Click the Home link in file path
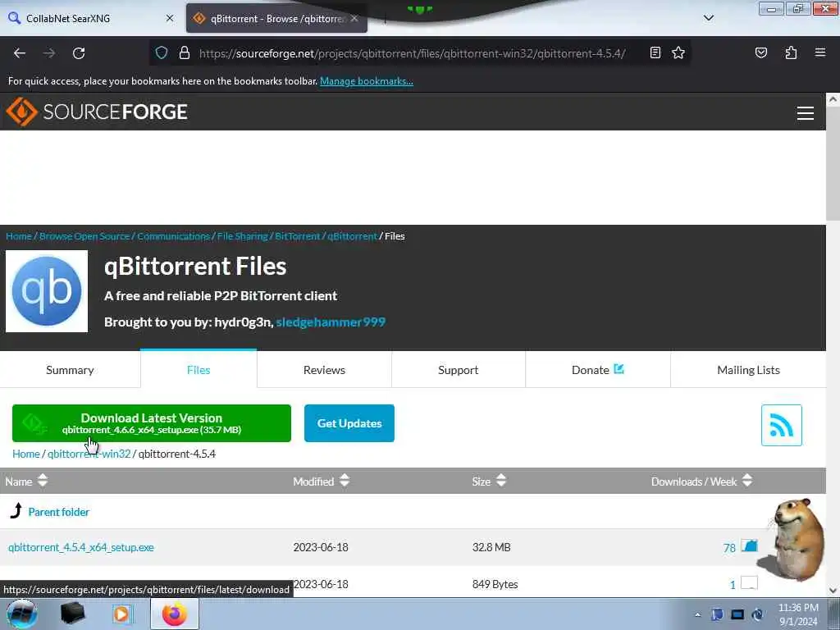 click(26, 454)
